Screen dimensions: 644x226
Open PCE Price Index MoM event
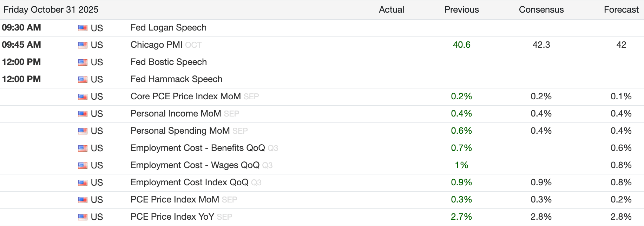pyautogui.click(x=175, y=200)
